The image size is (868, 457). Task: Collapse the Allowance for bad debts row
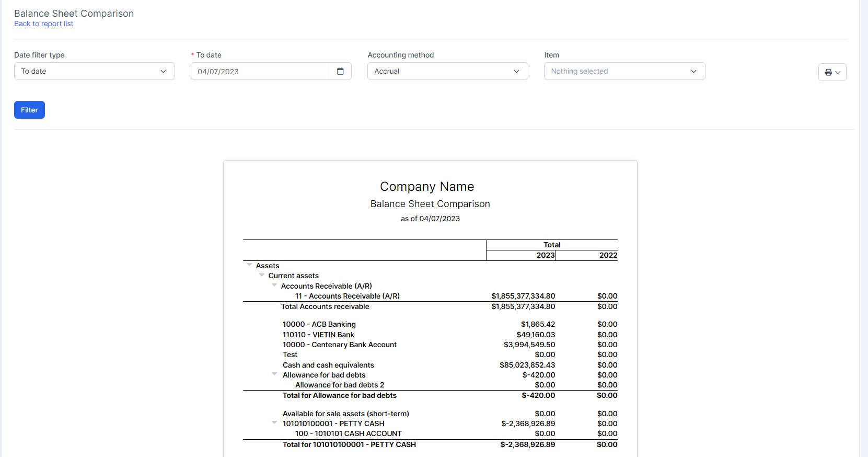(x=274, y=374)
